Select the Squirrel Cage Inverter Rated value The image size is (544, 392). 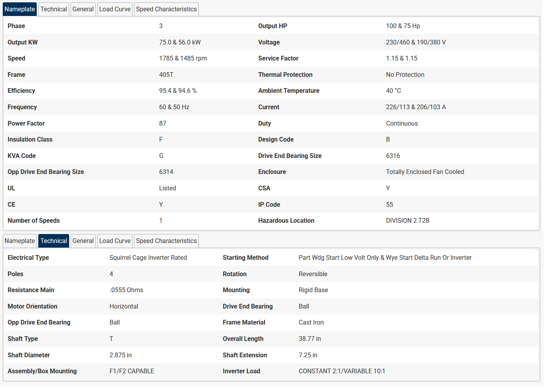tap(148, 257)
